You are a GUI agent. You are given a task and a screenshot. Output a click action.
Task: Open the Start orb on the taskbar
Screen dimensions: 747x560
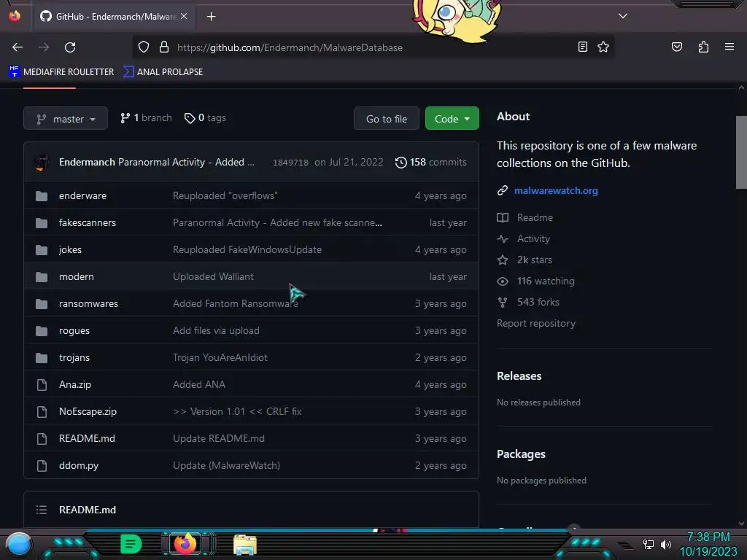(x=18, y=545)
